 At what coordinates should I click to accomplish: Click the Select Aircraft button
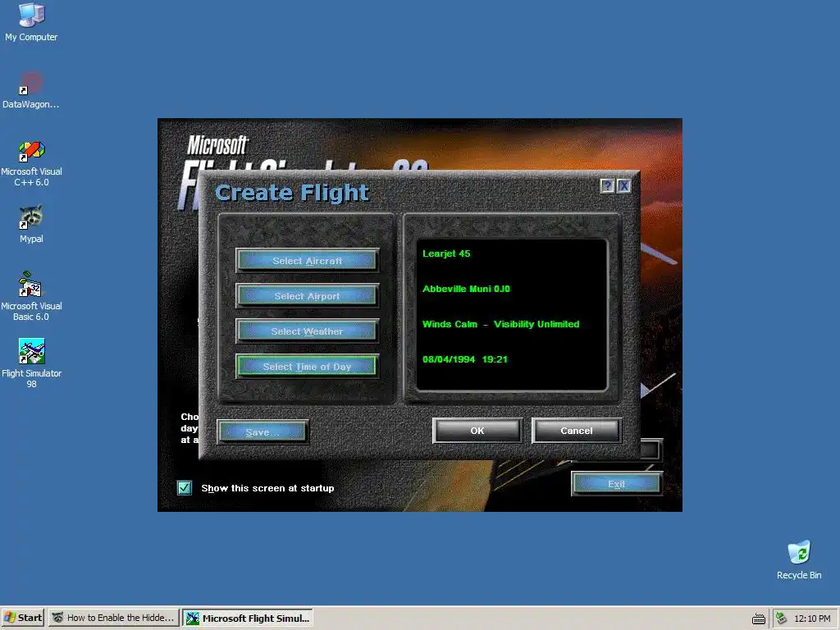(x=307, y=261)
